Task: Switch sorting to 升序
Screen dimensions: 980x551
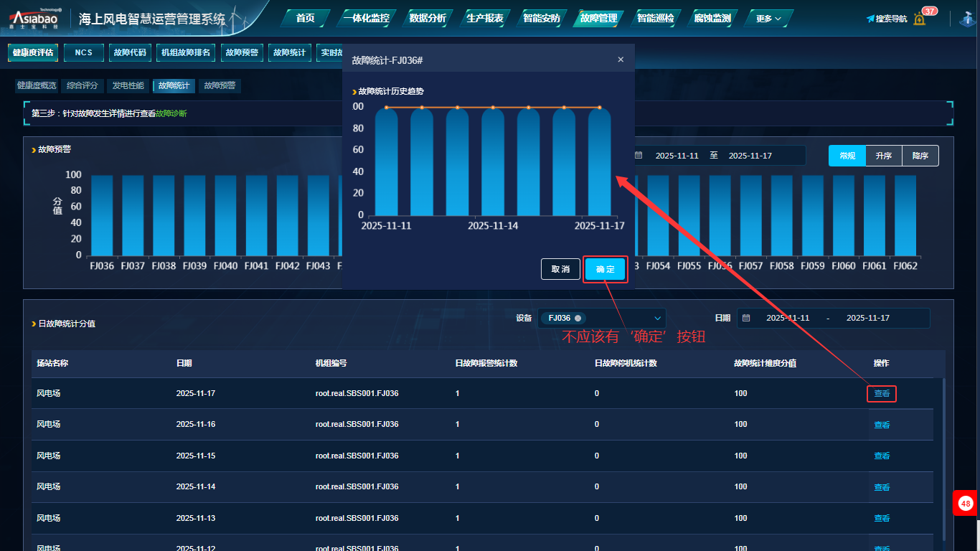Action: 884,156
